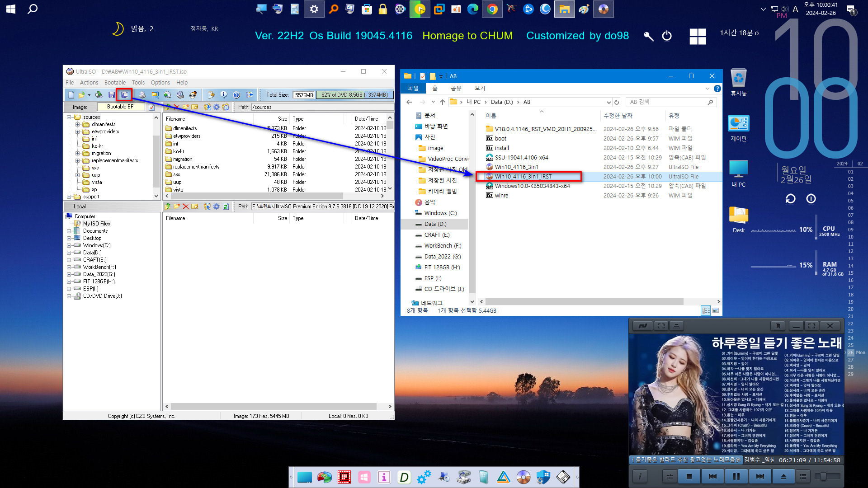
Task: Expand CD/DVD Drive(J:) in Local tree
Action: (x=69, y=296)
